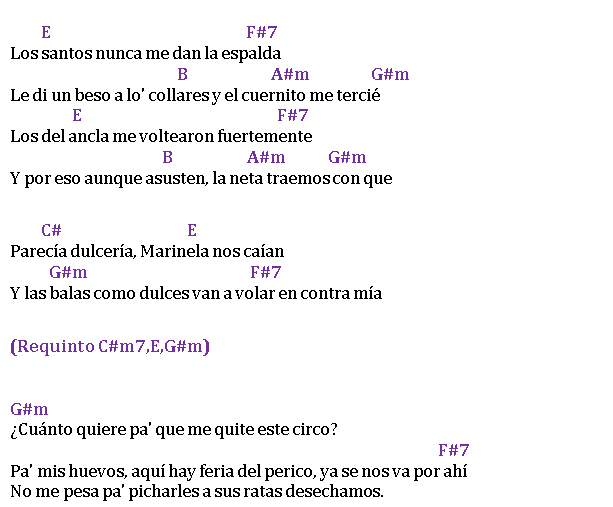Select the E chord above "del ancla"

pyautogui.click(x=77, y=115)
